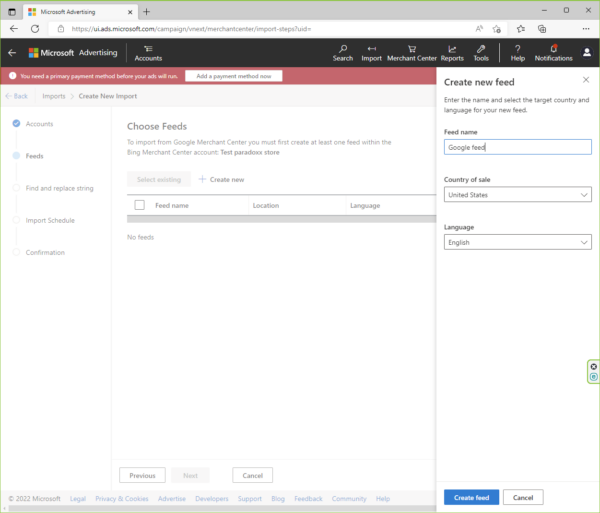Toggle the select-all feeds checkbox

click(140, 205)
